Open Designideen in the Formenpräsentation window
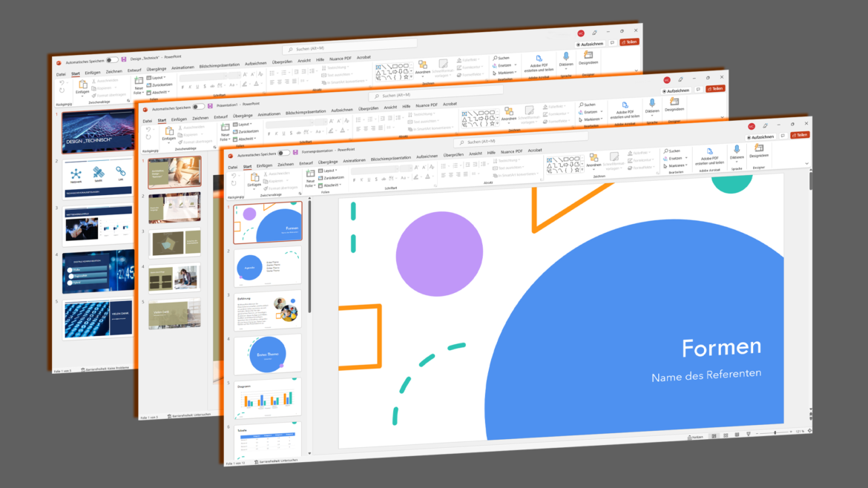The height and width of the screenshot is (488, 868). (759, 148)
